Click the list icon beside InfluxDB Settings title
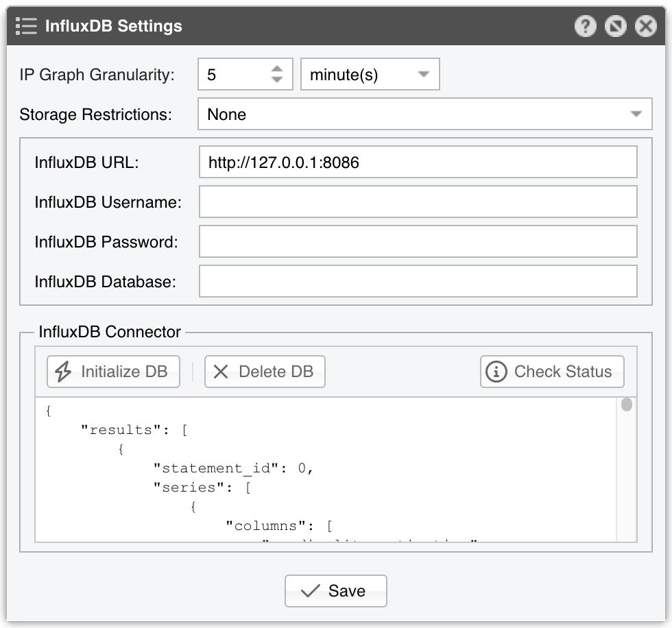The height and width of the screenshot is (628, 672). click(x=26, y=26)
